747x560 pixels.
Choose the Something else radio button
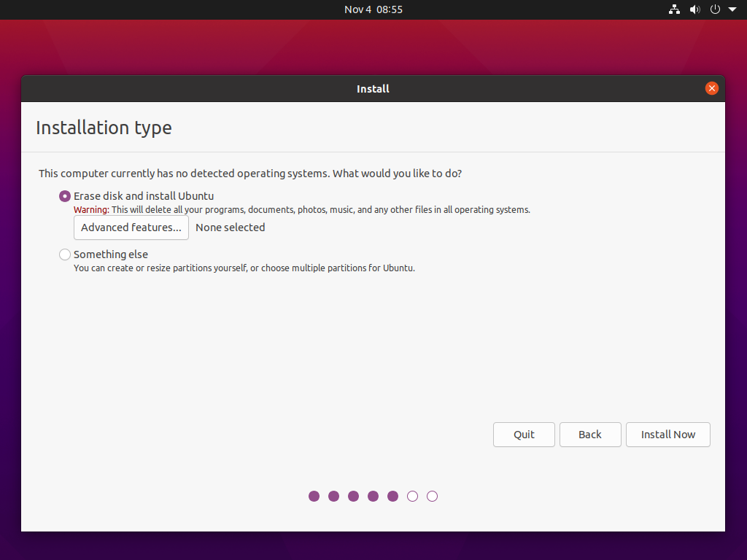coord(65,254)
